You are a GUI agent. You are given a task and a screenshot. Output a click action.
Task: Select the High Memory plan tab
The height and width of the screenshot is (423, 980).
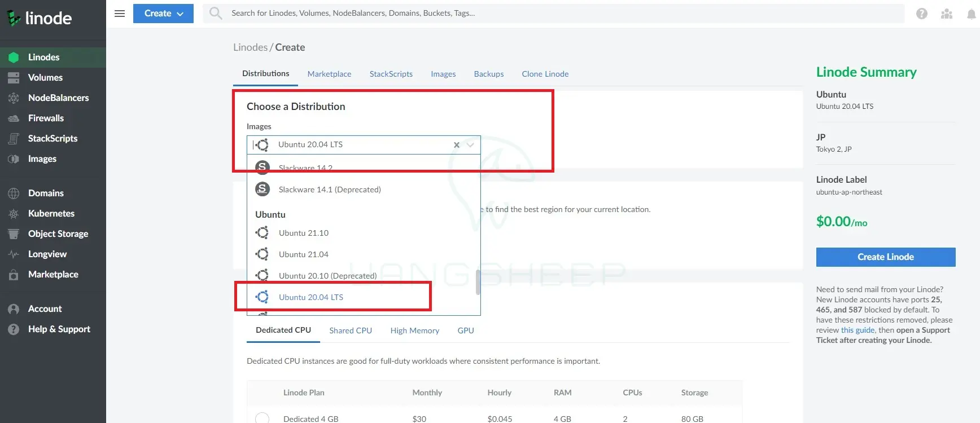(415, 331)
